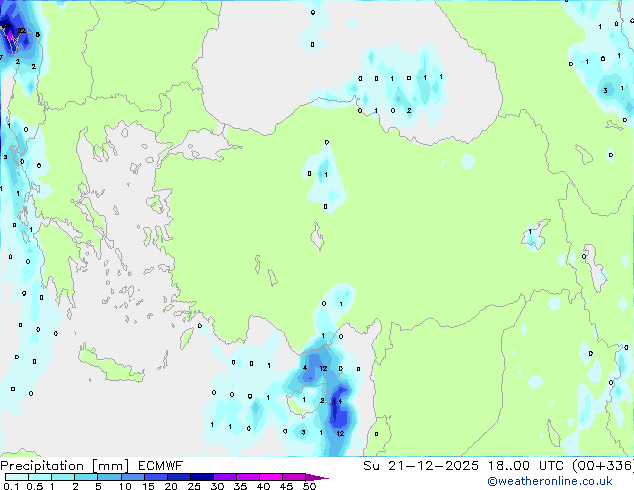Click the legend scale label "25"
634x490 pixels.
click(x=194, y=486)
